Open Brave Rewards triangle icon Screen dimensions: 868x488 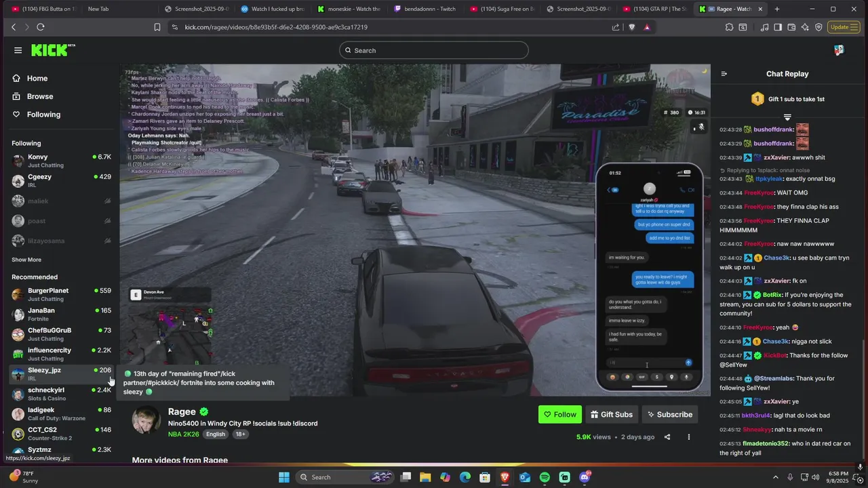coord(647,27)
